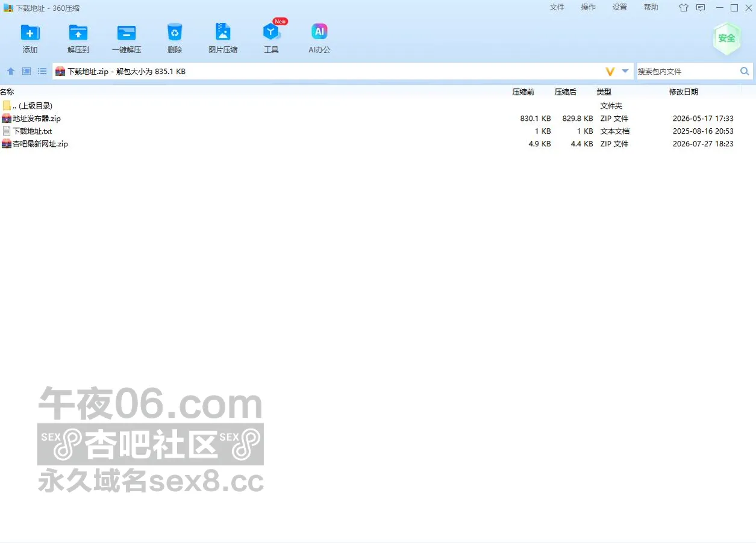Viewport: 756px width, 543px height.
Task: Select the .. (上级目录) row name
Action: (33, 106)
